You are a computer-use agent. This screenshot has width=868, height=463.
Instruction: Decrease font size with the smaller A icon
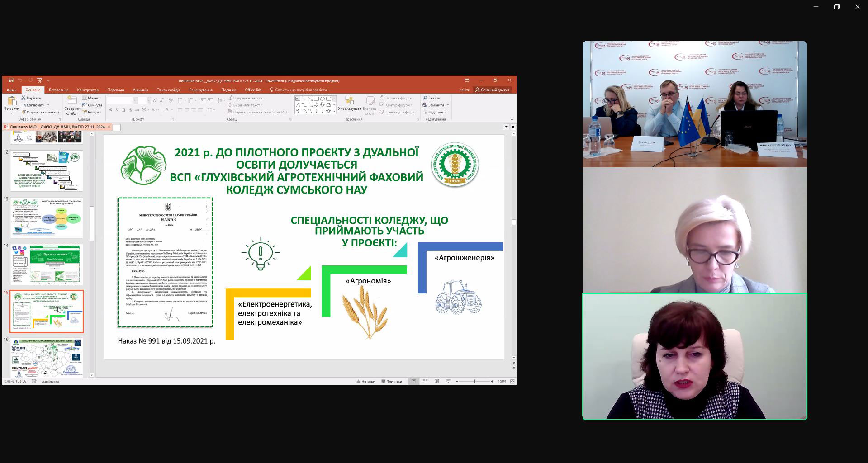click(161, 100)
